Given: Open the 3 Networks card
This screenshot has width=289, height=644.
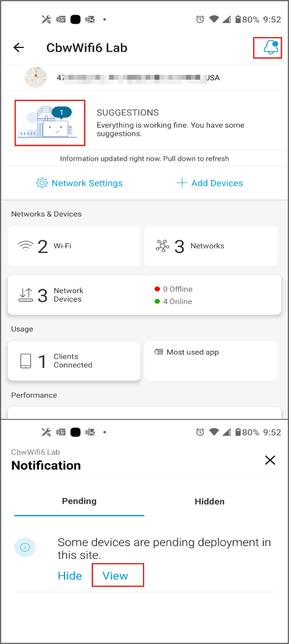Looking at the screenshot, I should tap(211, 246).
